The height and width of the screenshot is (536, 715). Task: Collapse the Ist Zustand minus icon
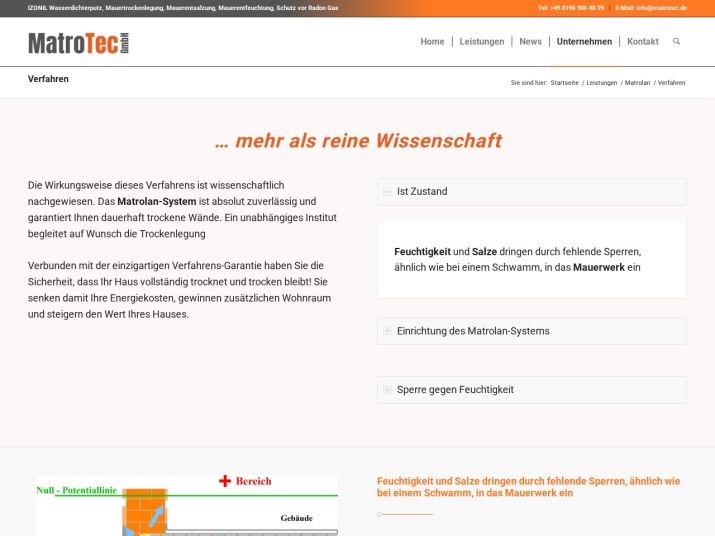387,192
